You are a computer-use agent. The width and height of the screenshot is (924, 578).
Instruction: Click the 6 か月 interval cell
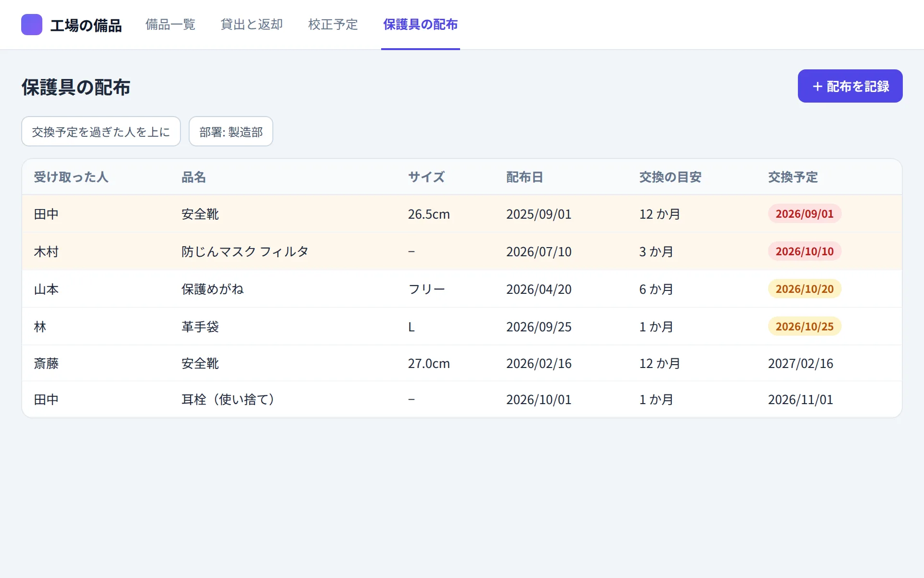pyautogui.click(x=656, y=289)
